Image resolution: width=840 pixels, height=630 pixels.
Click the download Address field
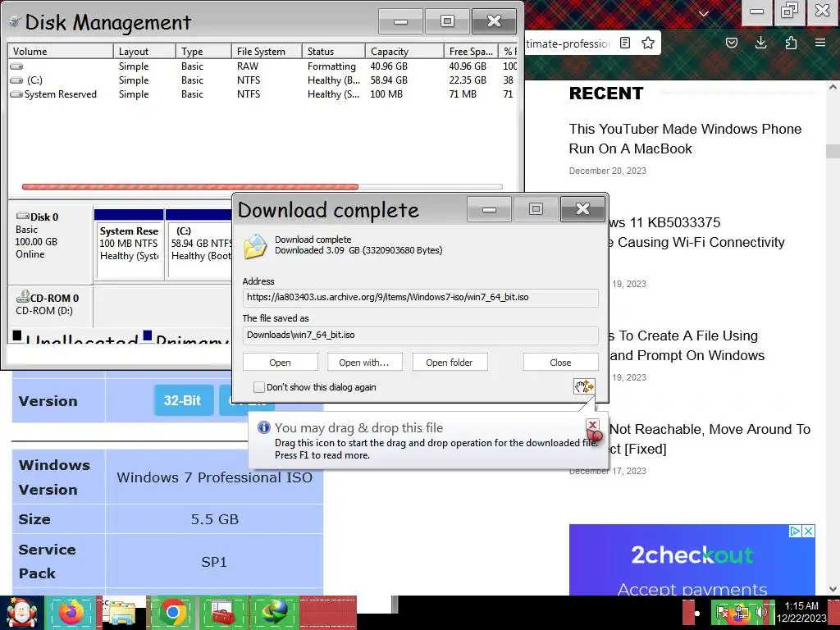pyautogui.click(x=421, y=297)
